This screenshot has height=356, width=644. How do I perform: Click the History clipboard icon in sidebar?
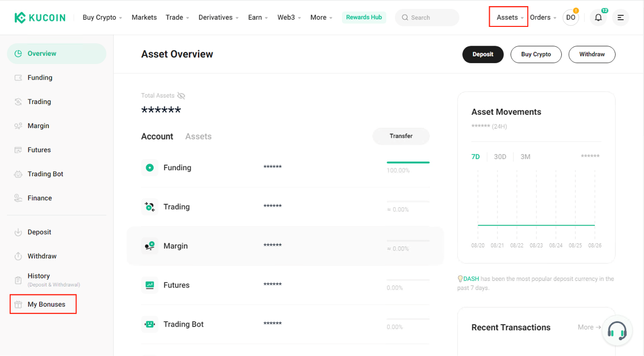point(18,280)
